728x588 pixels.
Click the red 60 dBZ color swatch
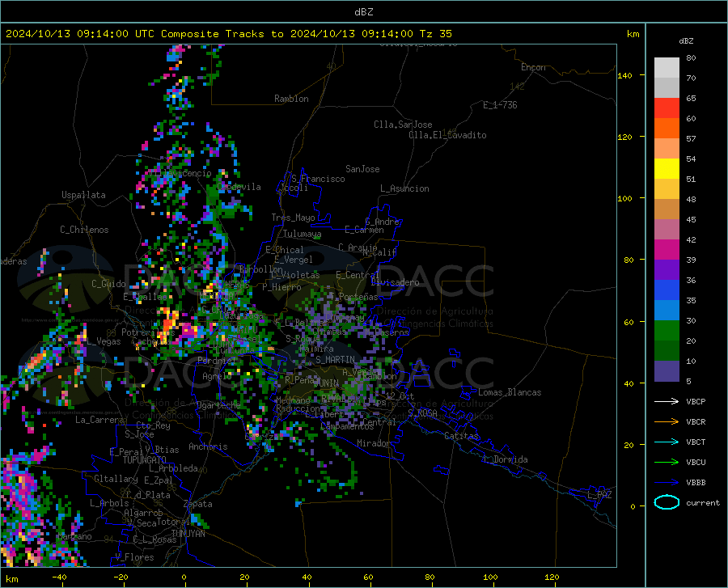click(x=667, y=108)
